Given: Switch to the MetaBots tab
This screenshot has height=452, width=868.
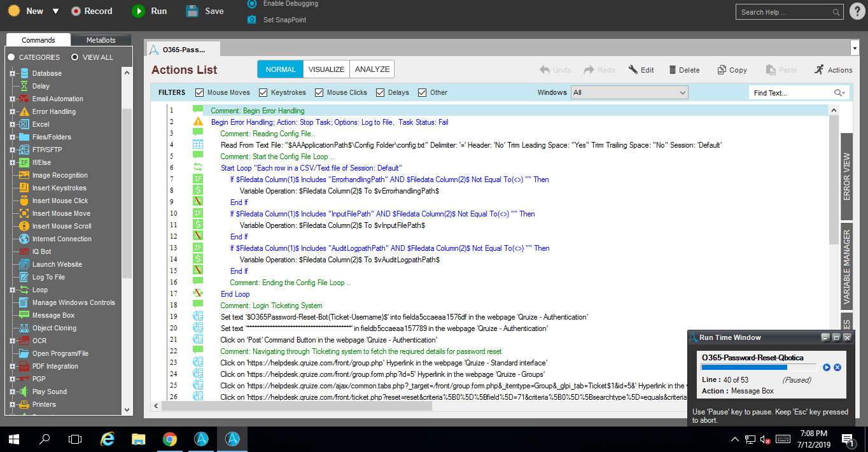Looking at the screenshot, I should point(101,40).
